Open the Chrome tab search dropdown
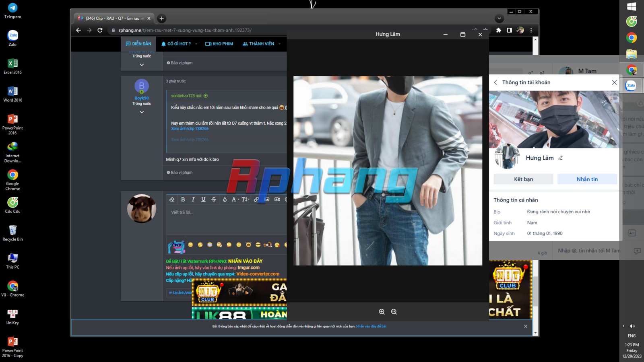The height and width of the screenshot is (362, 644). [499, 19]
